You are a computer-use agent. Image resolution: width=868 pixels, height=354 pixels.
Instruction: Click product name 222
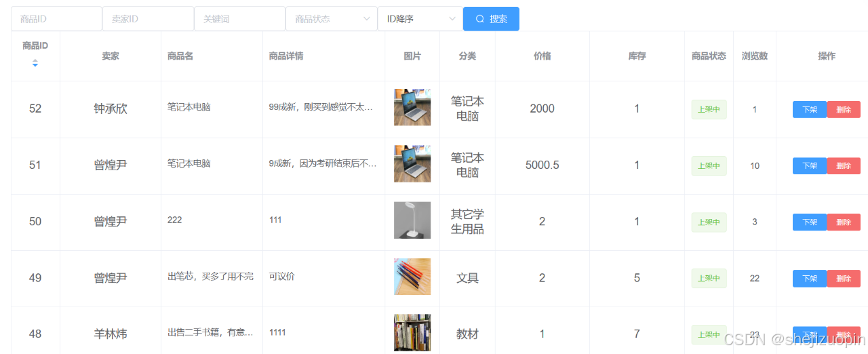point(175,220)
